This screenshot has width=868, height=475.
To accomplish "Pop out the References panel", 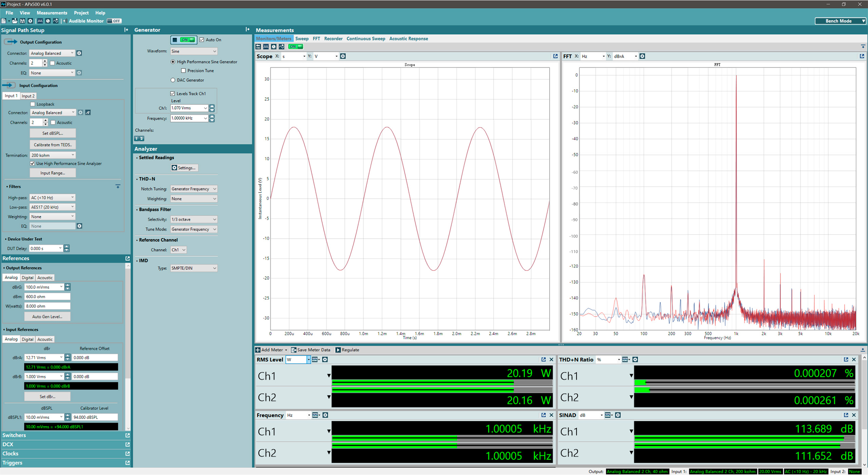I will (x=128, y=258).
